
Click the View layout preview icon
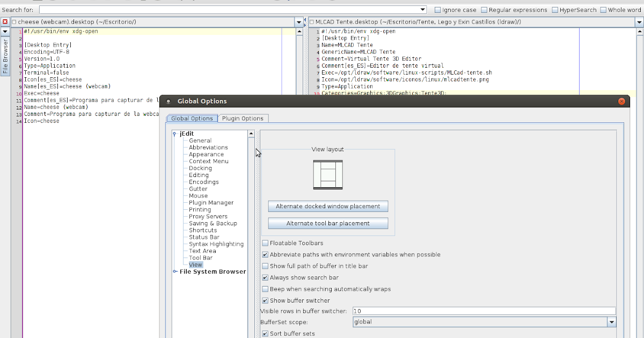328,175
